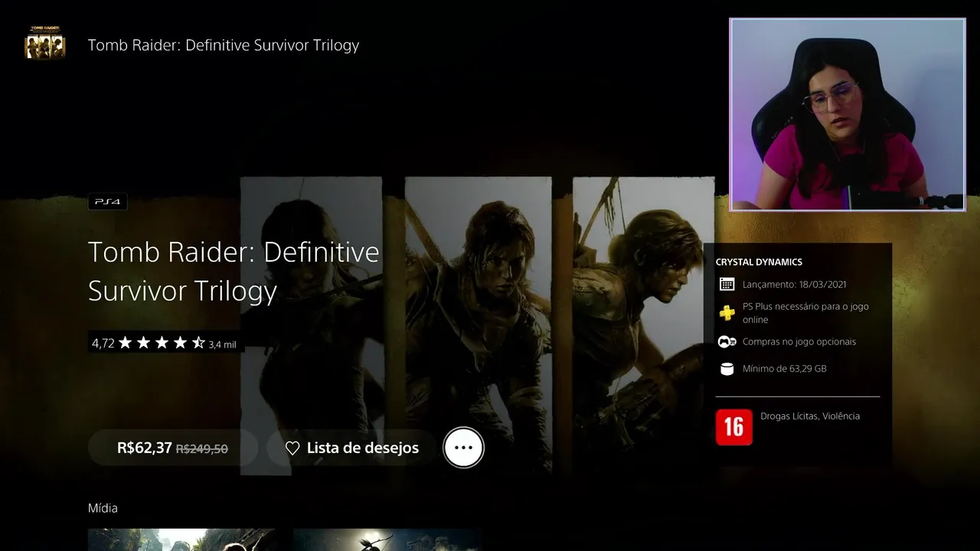Click the storage disk icon
This screenshot has height=551, width=980.
727,369
